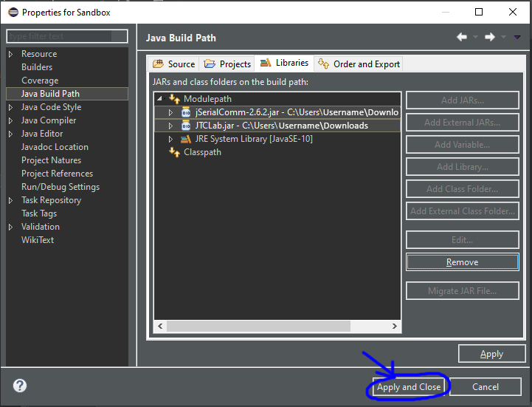Open the Order and Export tab
Viewport: 532px width, 407px height.
(359, 64)
